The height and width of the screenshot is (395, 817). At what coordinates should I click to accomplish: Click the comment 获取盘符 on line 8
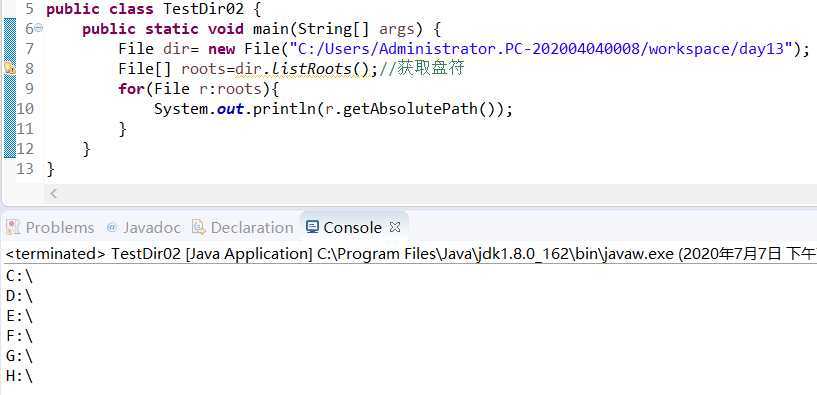[x=430, y=69]
